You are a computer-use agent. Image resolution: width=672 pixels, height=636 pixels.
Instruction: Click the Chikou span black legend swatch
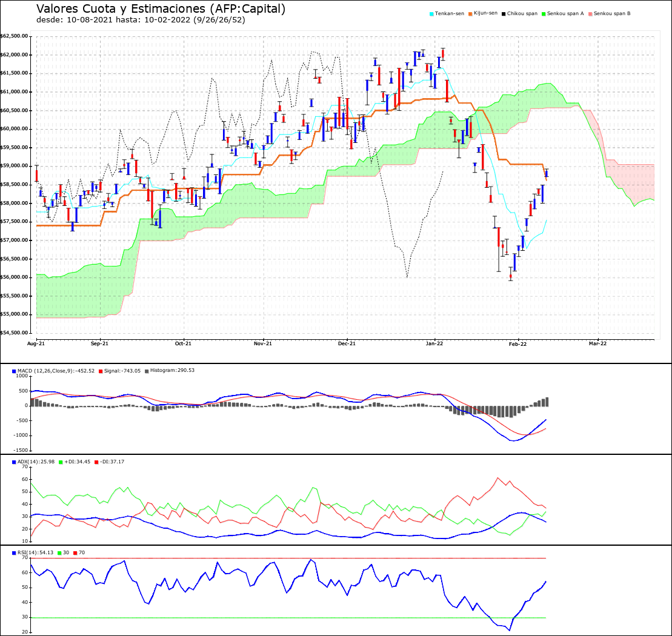click(504, 14)
